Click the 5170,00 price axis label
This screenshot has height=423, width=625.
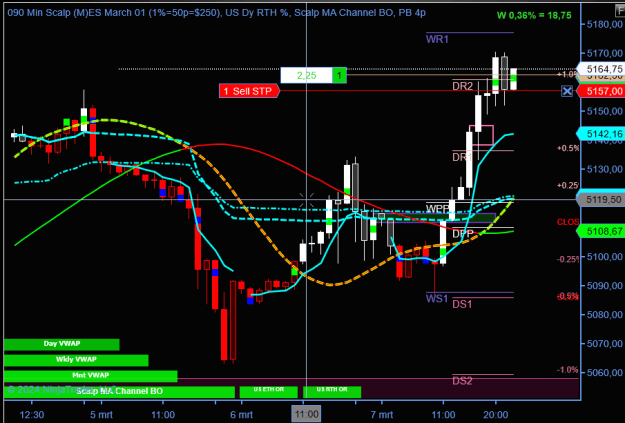click(605, 53)
